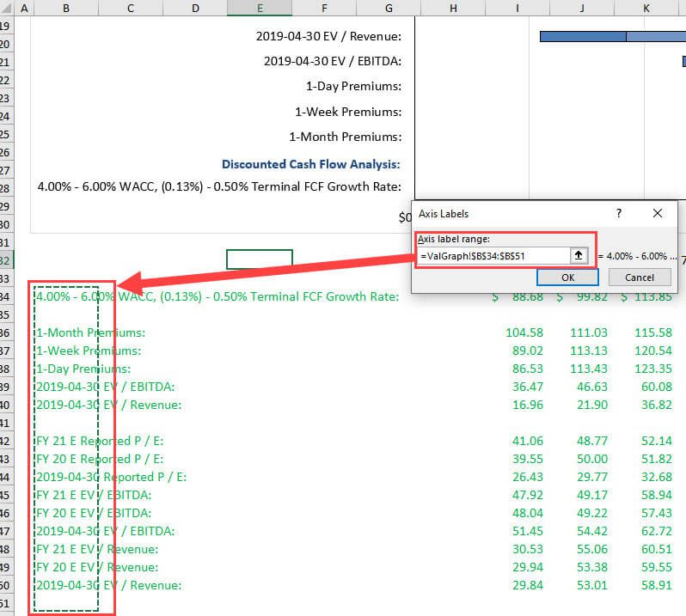Screen dimensions: 686x616
Task: Select column B header
Action: (x=66, y=8)
